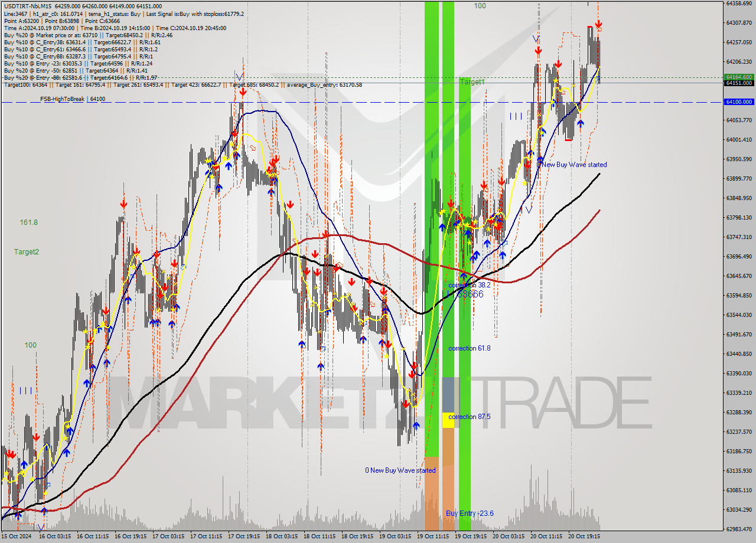The width and height of the screenshot is (756, 543).
Task: Click the 'Entry -50: 62851' buy line
Action: click(x=75, y=70)
